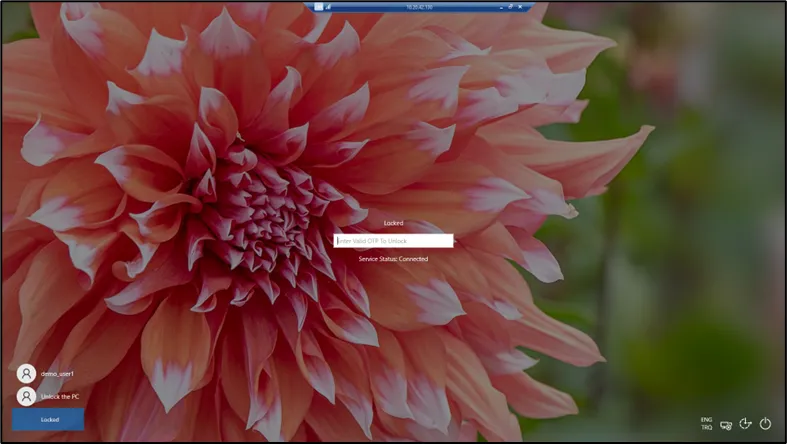Open the network connection icon
Image resolution: width=787 pixels, height=444 pixels.
click(726, 424)
